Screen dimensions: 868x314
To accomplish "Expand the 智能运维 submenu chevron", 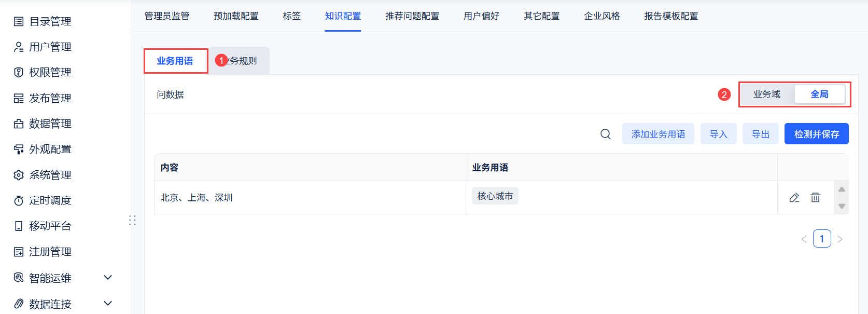I will (108, 278).
